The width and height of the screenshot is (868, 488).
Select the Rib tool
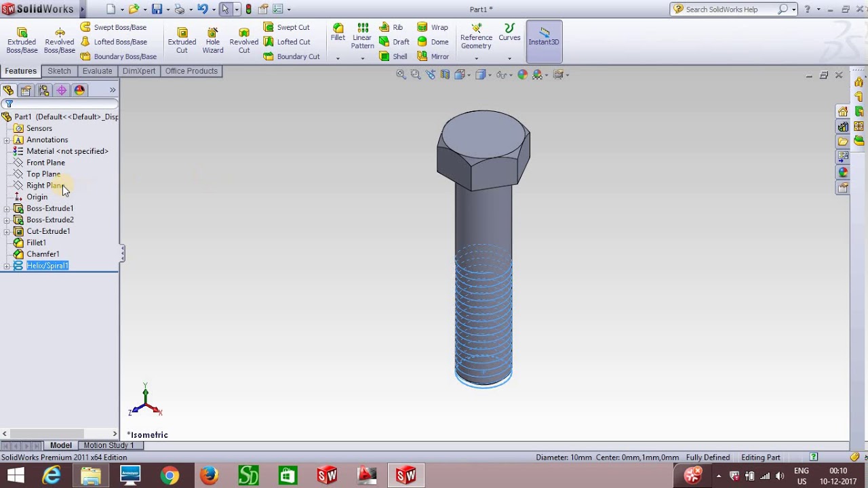point(391,27)
